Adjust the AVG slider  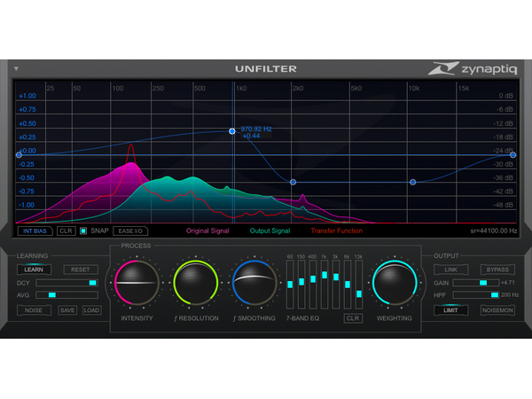coord(66,295)
